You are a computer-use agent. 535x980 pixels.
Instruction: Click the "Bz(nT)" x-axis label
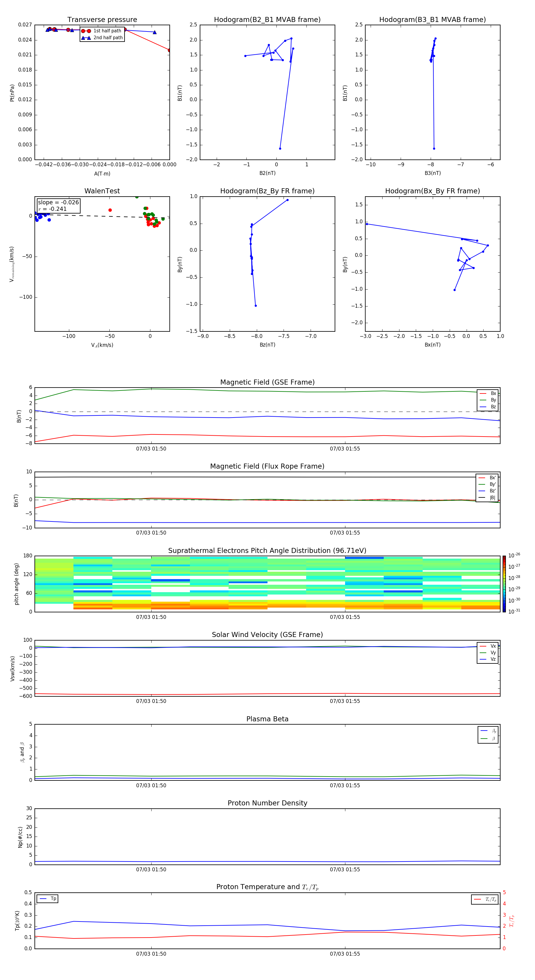pos(267,345)
